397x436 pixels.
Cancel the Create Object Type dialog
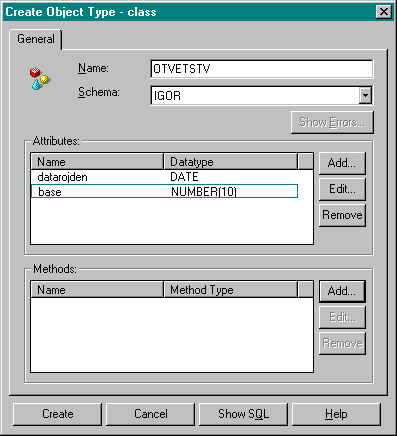pos(150,414)
